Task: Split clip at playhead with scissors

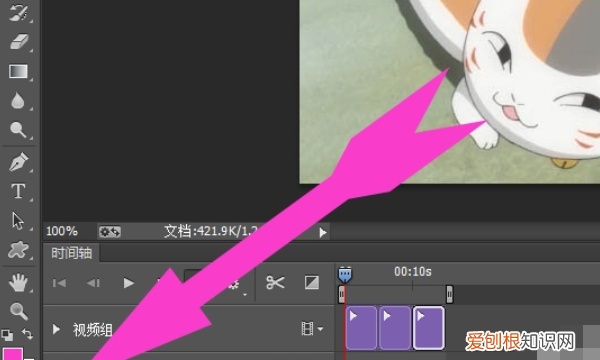Action: [x=275, y=283]
